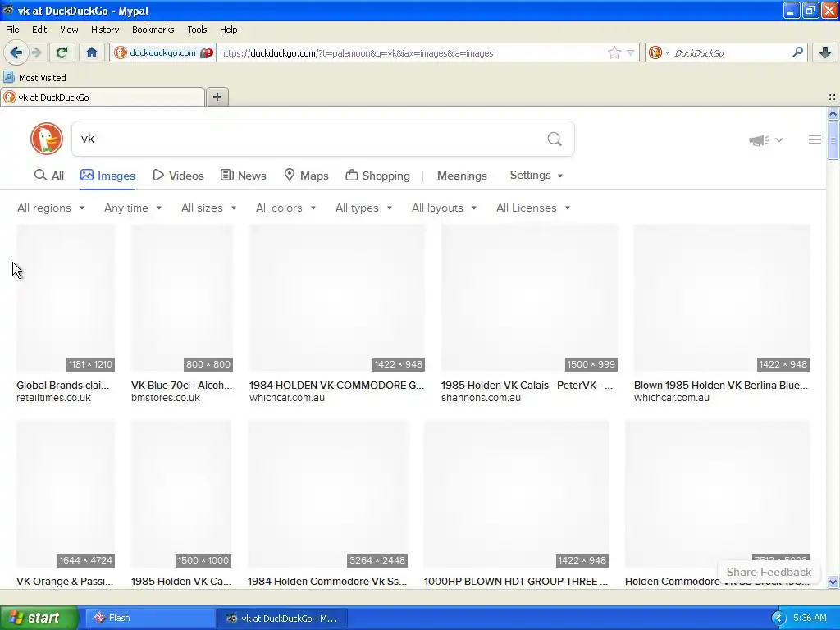The width and height of the screenshot is (840, 630).
Task: Open the home page icon
Action: (92, 52)
